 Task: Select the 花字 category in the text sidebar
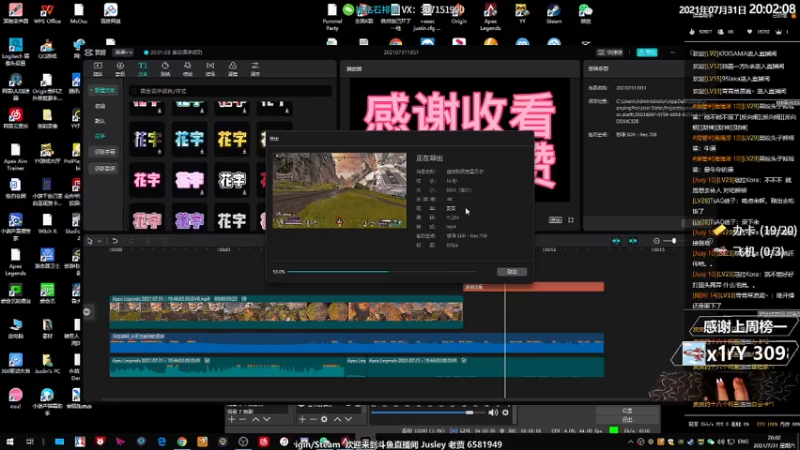[100, 136]
